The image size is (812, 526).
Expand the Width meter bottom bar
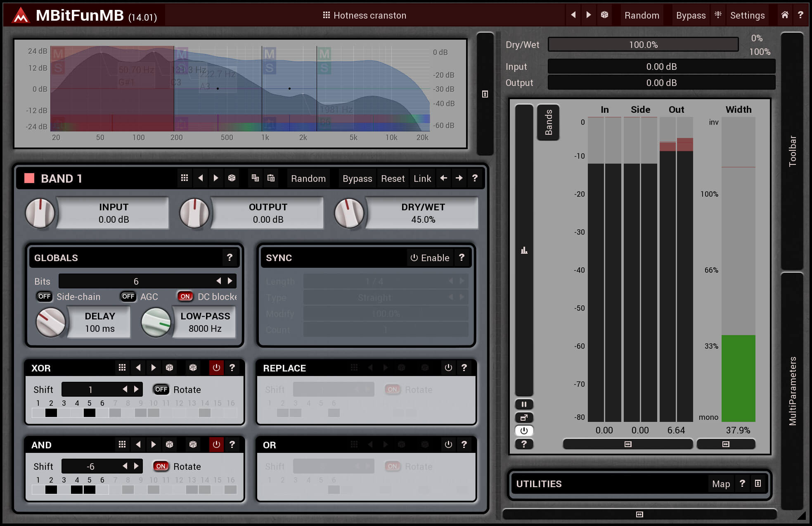coord(726,444)
